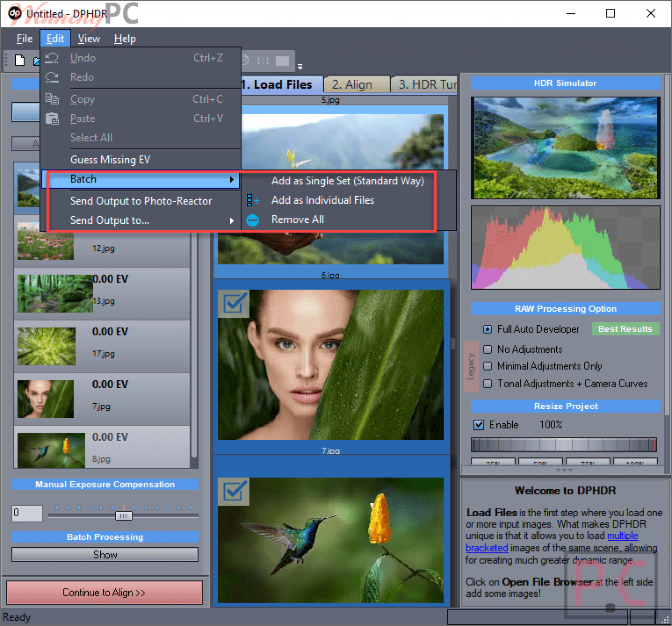The width and height of the screenshot is (672, 626).
Task: Choose Add as Single Set (Standard Way)
Action: [348, 181]
